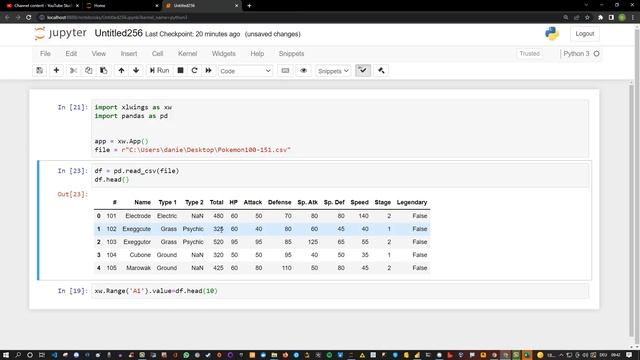
Task: Save the notebook with floppy disk icon
Action: coord(40,71)
